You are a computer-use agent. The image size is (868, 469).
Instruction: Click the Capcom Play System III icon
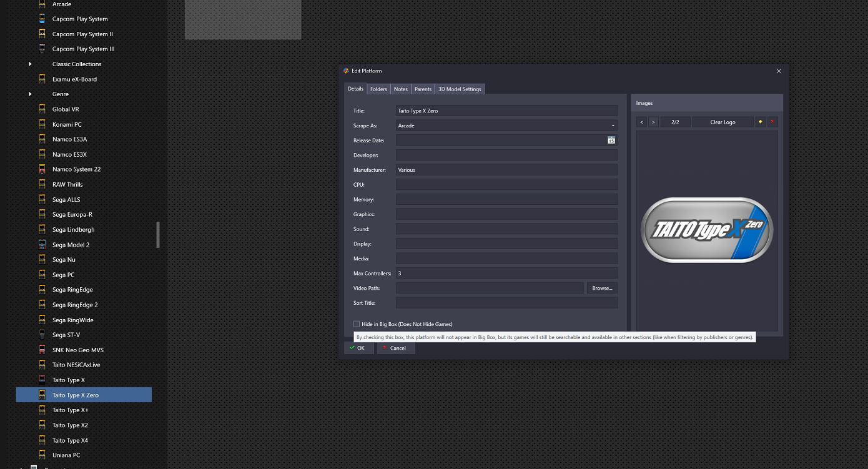(x=42, y=49)
